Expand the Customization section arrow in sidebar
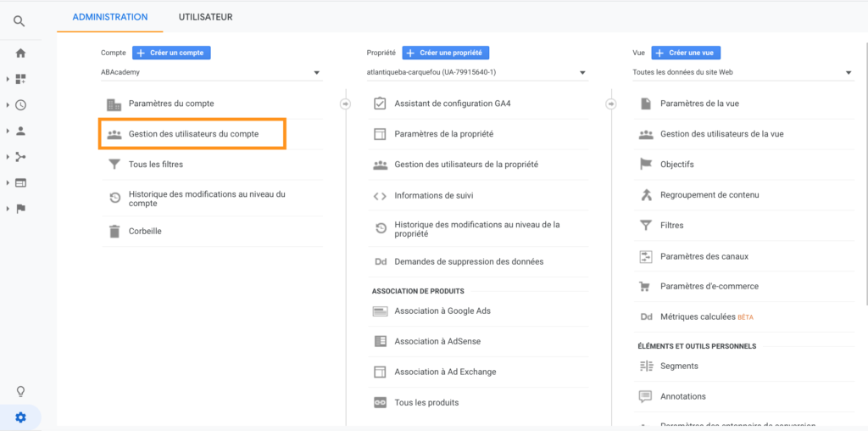868x431 pixels. coord(8,79)
